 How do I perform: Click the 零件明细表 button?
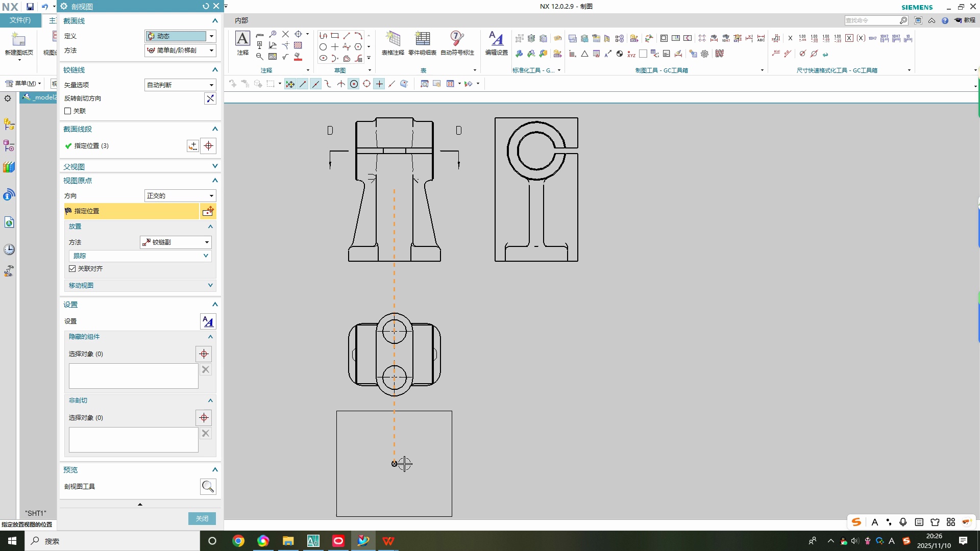pos(423,43)
